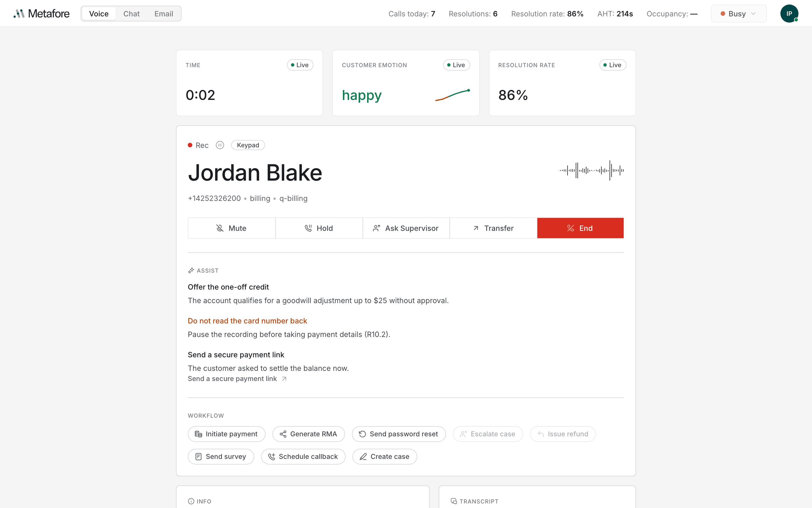Click the AHT: 214s stat

tap(615, 14)
